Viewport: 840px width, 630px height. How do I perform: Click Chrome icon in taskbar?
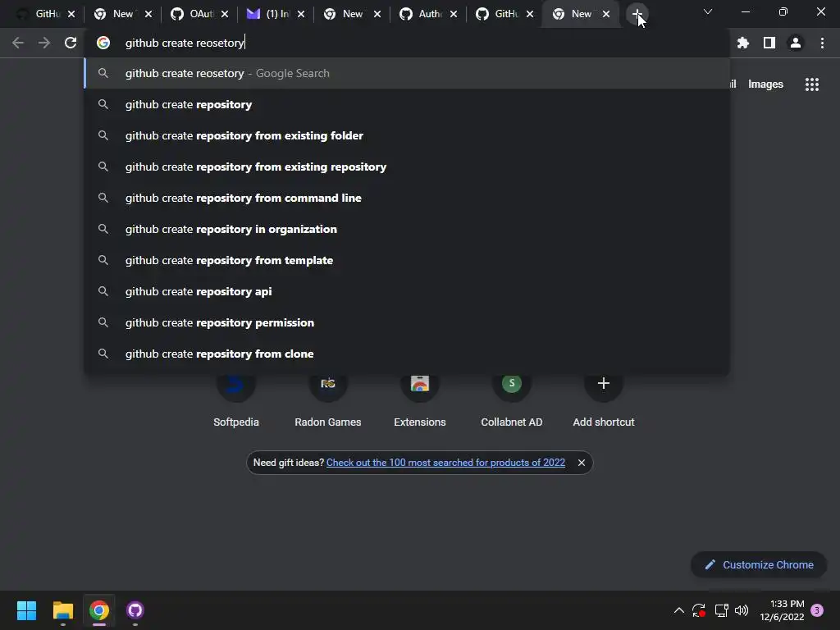[x=99, y=610]
